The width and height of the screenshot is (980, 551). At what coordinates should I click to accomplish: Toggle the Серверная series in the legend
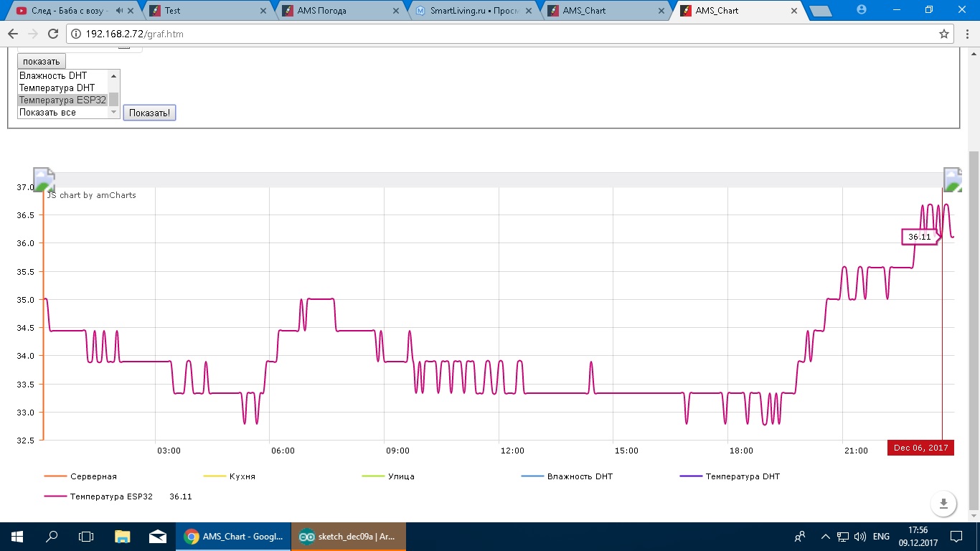(x=93, y=476)
